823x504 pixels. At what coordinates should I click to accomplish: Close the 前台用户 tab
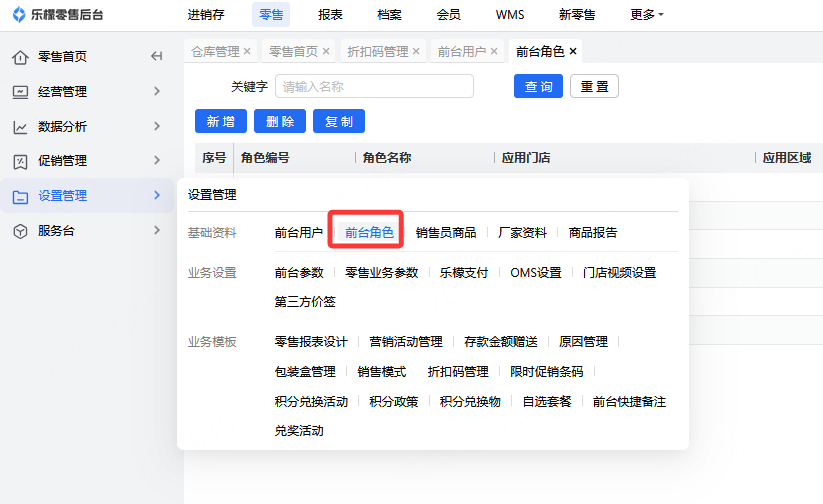[x=493, y=51]
